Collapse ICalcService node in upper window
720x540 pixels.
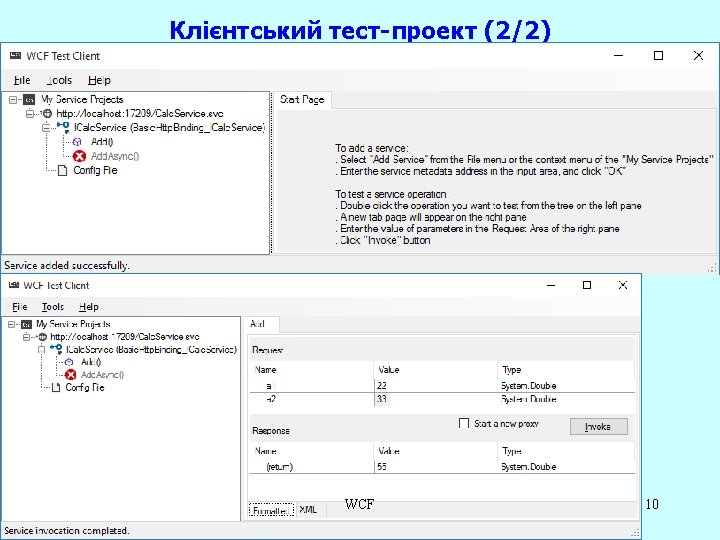click(x=46, y=127)
